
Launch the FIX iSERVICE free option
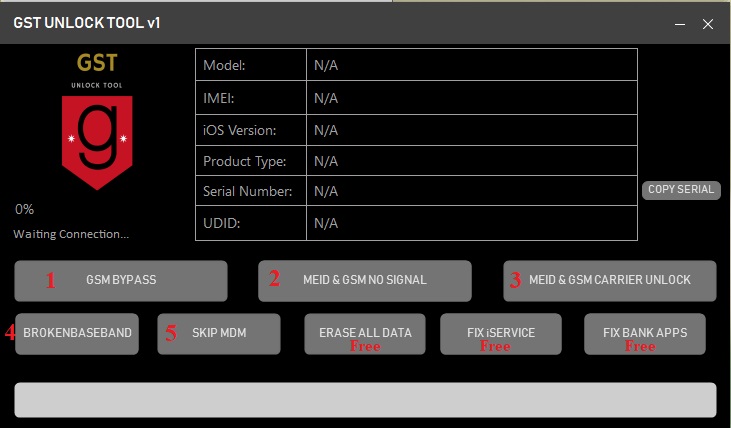pos(501,334)
